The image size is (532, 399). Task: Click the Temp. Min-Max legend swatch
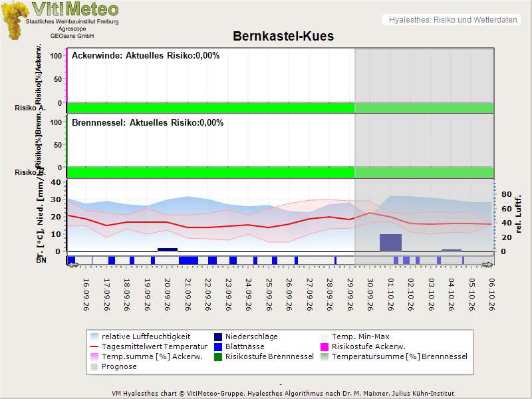pyautogui.click(x=325, y=337)
